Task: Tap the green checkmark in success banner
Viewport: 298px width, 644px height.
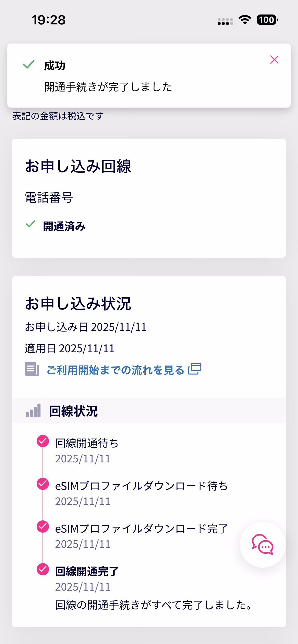Action: tap(29, 65)
